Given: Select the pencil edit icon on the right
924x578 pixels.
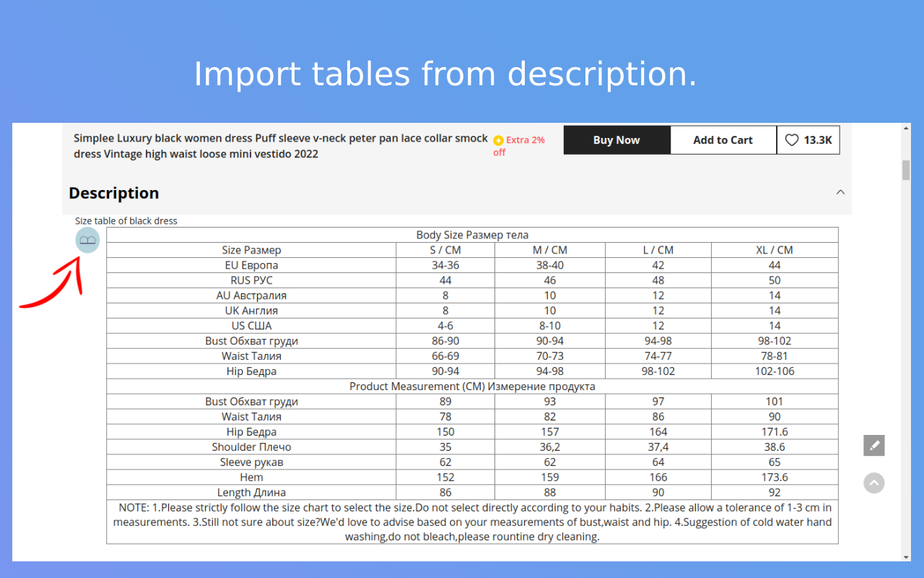Looking at the screenshot, I should pos(873,445).
